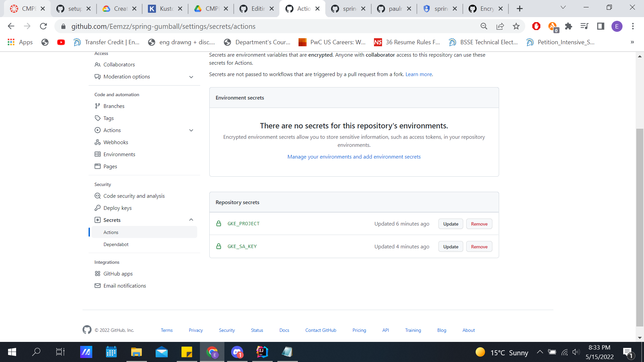Expand the Moderation options section
Viewport: 644px width, 362px height.
coord(191,77)
